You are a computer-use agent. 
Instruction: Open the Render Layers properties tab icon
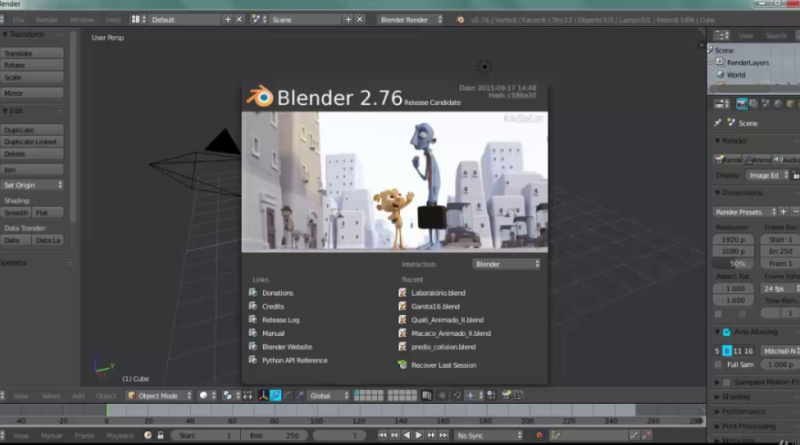click(754, 104)
